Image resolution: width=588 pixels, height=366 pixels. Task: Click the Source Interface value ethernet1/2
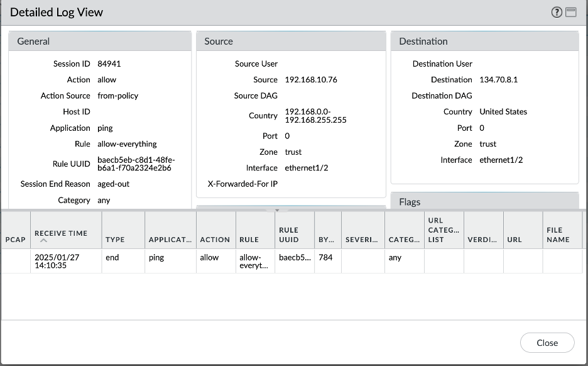click(307, 168)
